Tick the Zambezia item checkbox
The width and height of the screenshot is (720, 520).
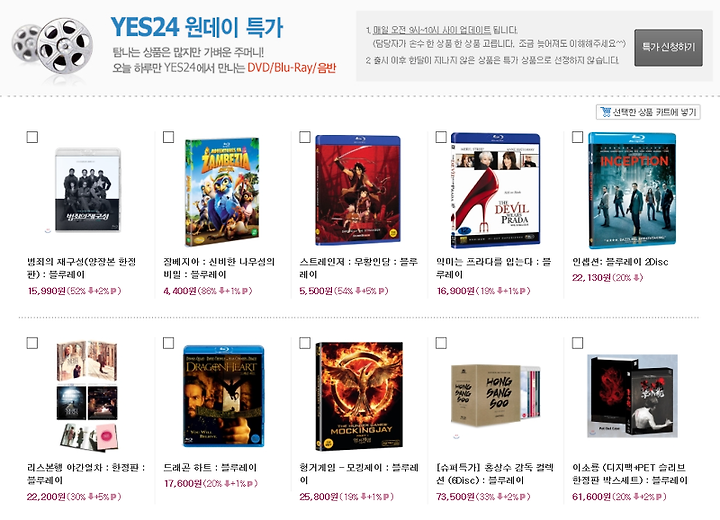[x=169, y=137]
